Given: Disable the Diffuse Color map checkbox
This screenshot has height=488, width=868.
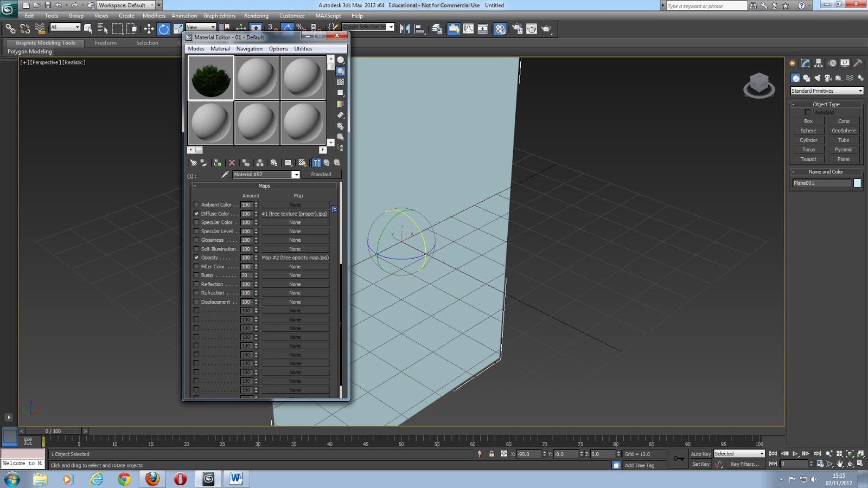Looking at the screenshot, I should click(196, 213).
